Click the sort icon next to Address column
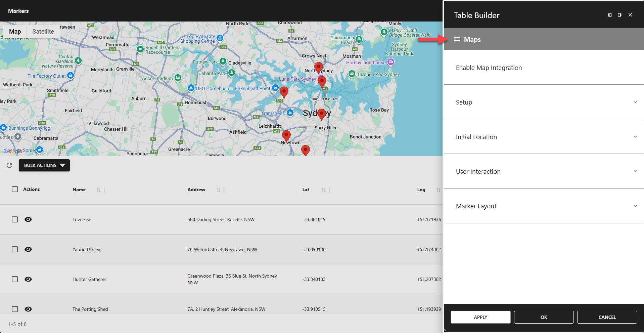This screenshot has width=644, height=333. pyautogui.click(x=218, y=190)
